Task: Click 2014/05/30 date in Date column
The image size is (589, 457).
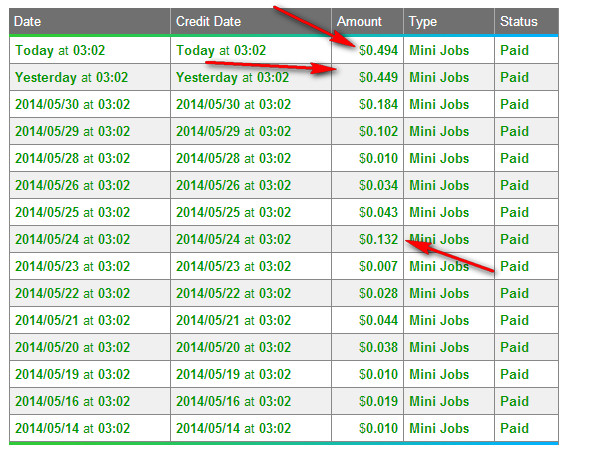Action: 72,104
